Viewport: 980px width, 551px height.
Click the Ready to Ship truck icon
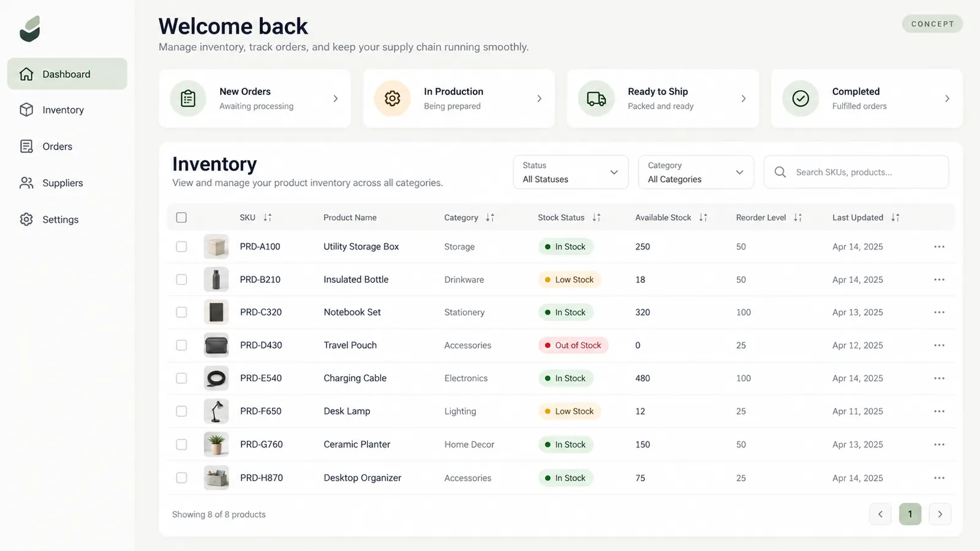pos(597,99)
